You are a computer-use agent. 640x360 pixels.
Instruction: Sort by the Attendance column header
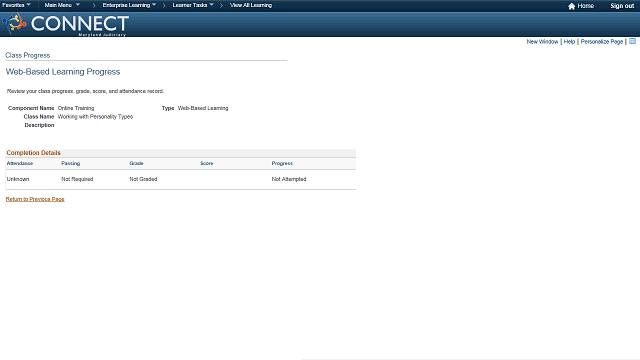tap(20, 163)
